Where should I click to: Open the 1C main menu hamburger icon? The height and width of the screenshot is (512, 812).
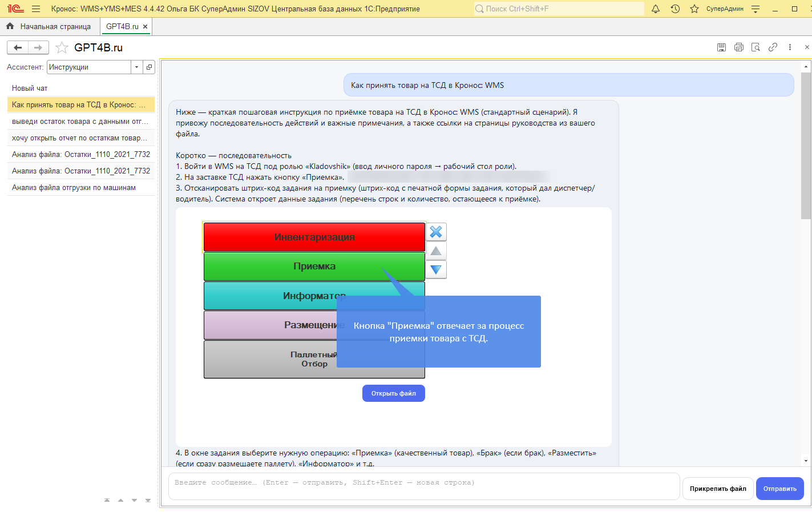coord(36,9)
